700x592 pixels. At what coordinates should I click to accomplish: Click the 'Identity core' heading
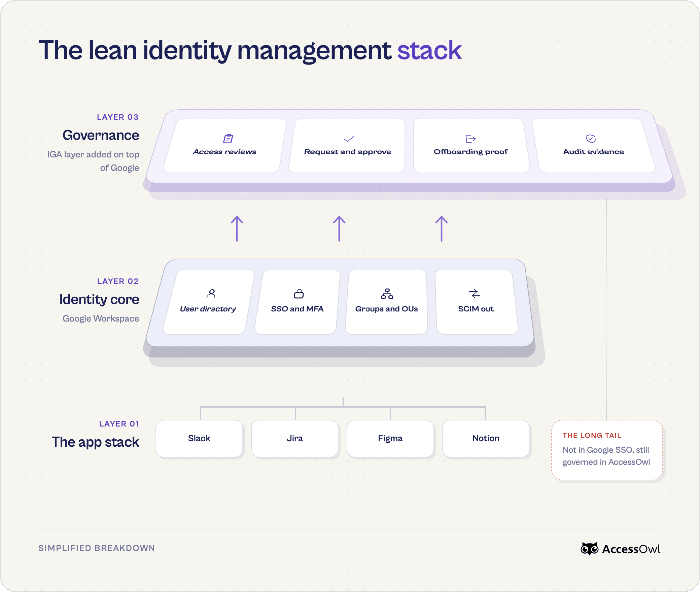[99, 299]
